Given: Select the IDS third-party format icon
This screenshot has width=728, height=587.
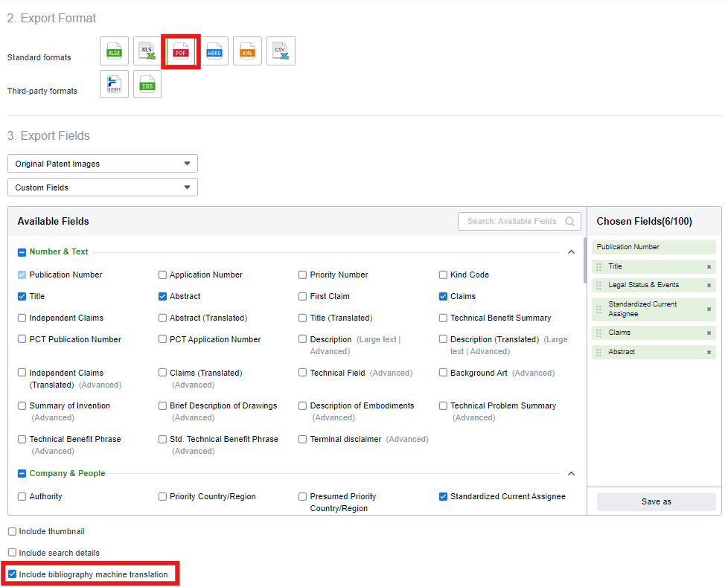Looking at the screenshot, I should click(147, 84).
